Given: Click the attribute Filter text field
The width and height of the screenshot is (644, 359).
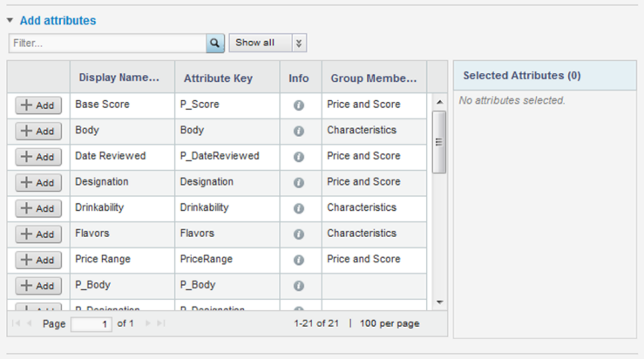Looking at the screenshot, I should click(107, 43).
